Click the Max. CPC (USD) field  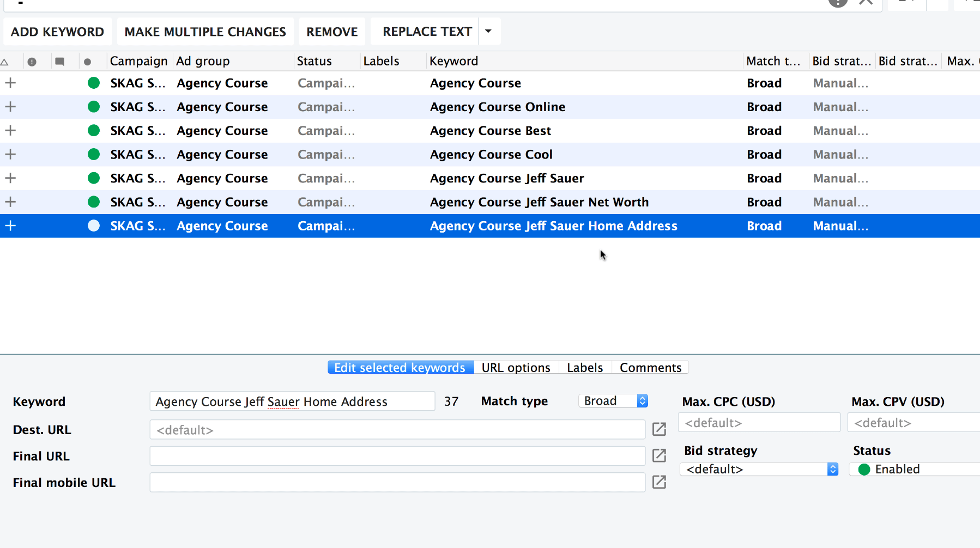(759, 423)
